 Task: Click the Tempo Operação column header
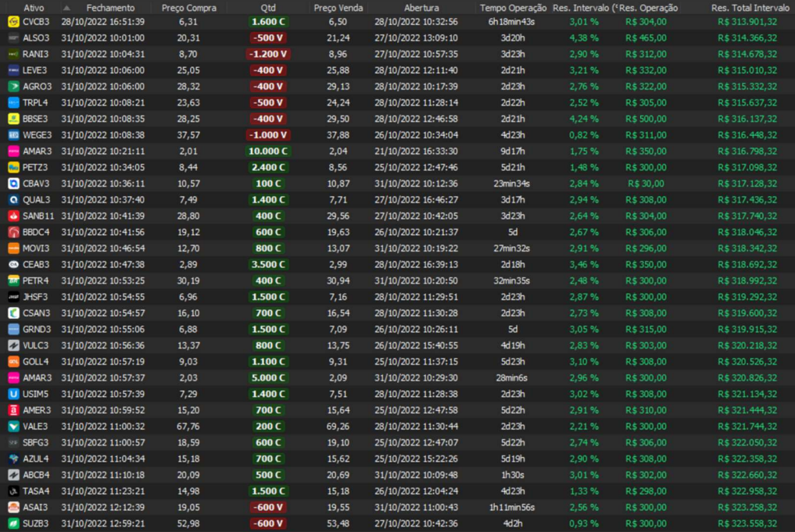coord(513,7)
